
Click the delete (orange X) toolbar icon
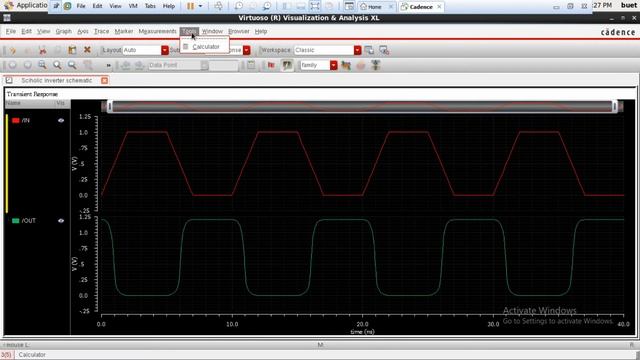click(87, 50)
